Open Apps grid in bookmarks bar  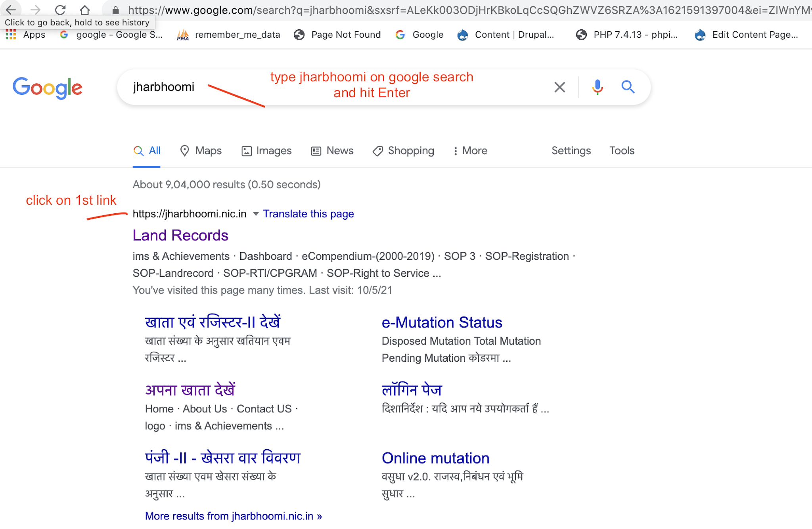coord(26,35)
